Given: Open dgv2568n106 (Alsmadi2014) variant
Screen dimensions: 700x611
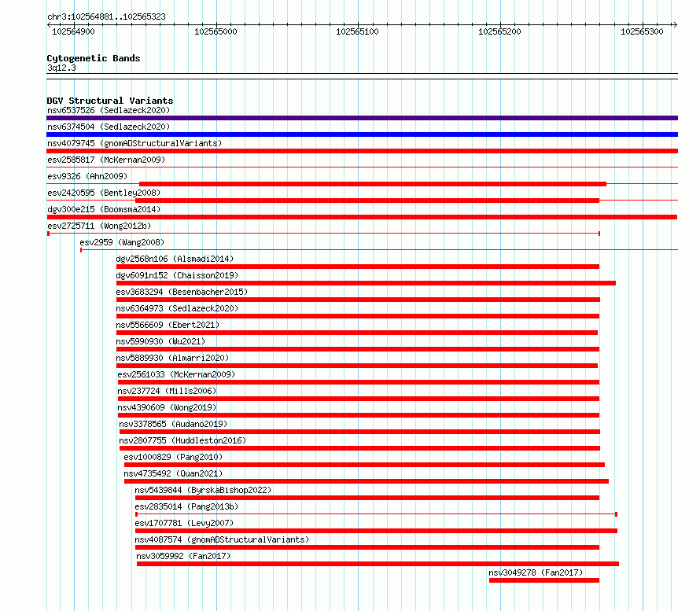Looking at the screenshot, I should click(x=175, y=259).
